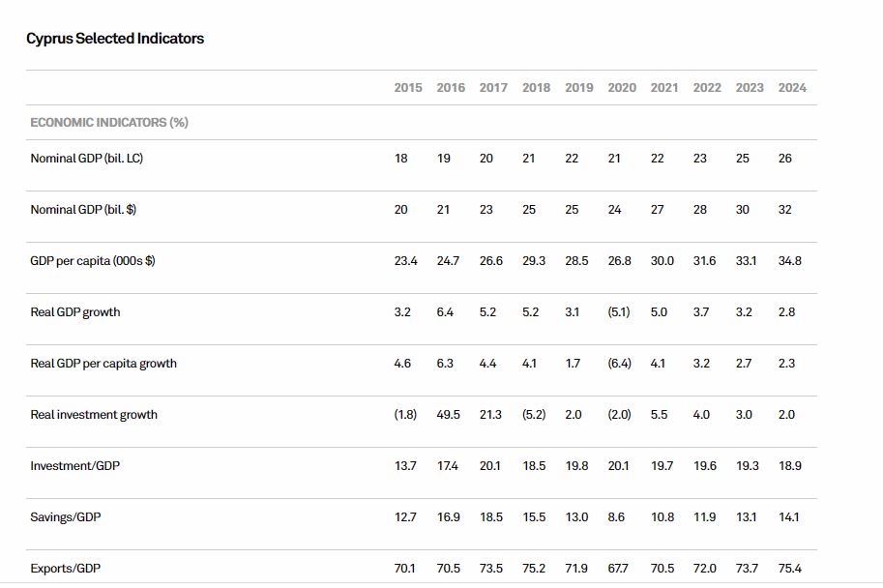Screen dimensions: 883x588
Task: Select the (6.4) per capita growth cell
Action: tap(619, 364)
